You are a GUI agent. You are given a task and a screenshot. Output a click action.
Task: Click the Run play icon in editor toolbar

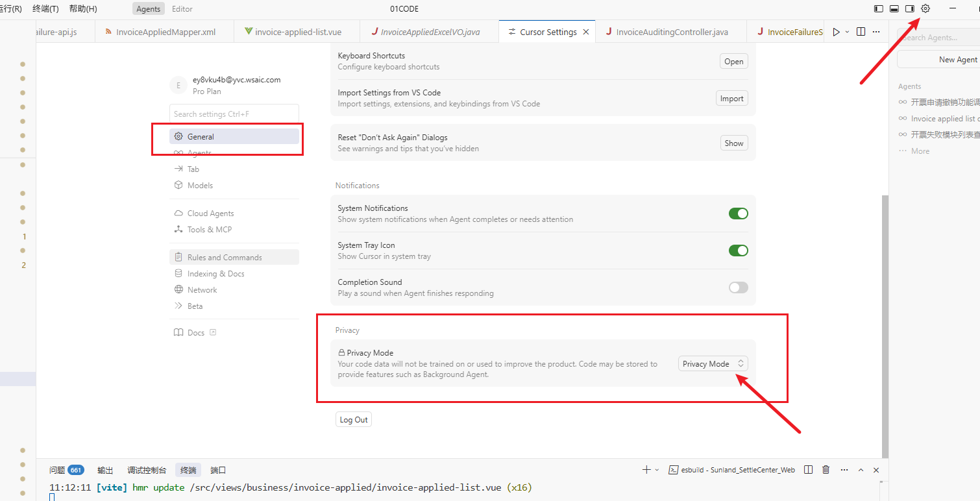tap(836, 32)
